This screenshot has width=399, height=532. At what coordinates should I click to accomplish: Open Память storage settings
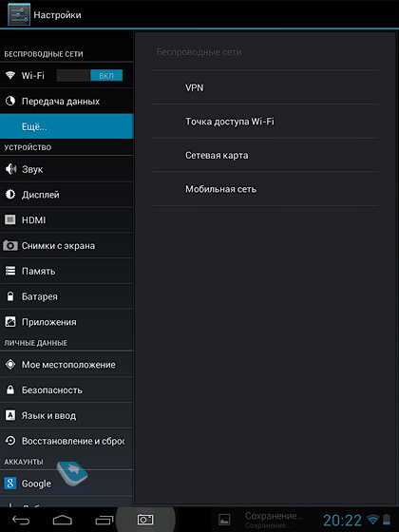click(66, 271)
